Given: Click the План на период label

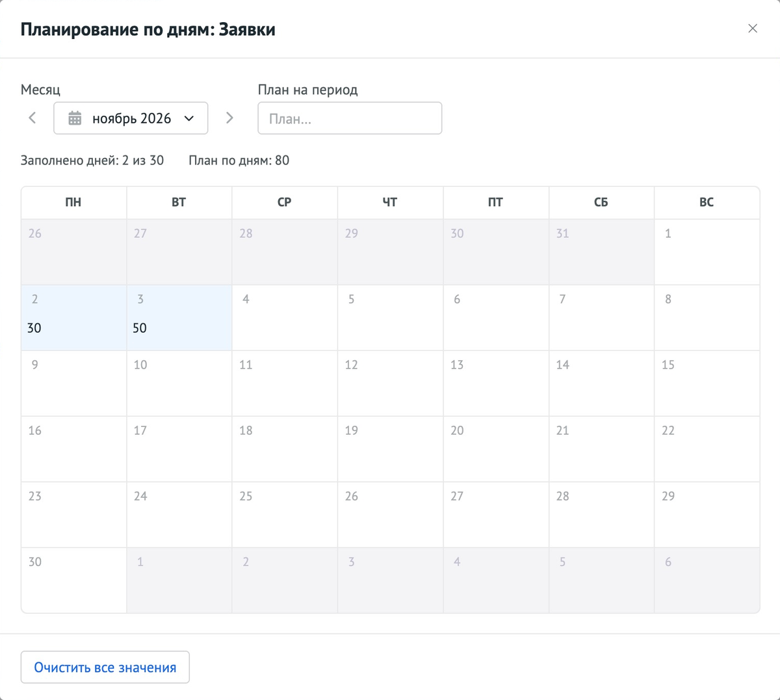Looking at the screenshot, I should [308, 90].
